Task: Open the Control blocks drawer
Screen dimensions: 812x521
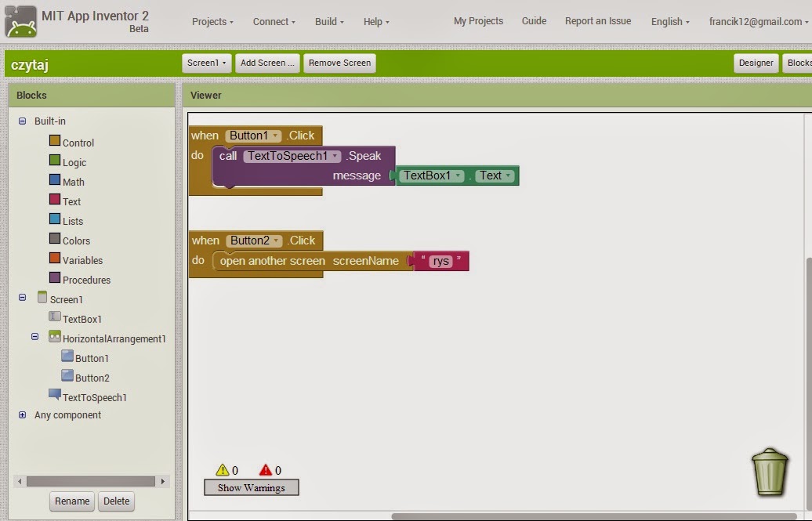Action: click(x=78, y=143)
